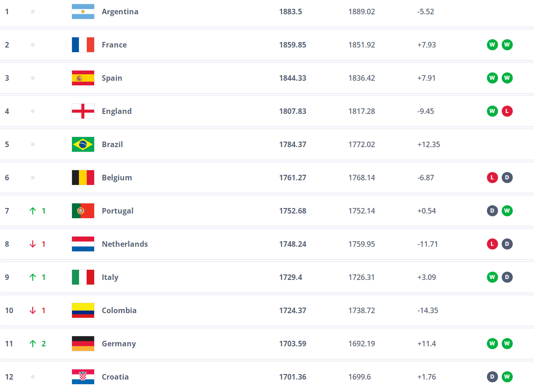Select the Belgium ranking row points

click(x=293, y=178)
